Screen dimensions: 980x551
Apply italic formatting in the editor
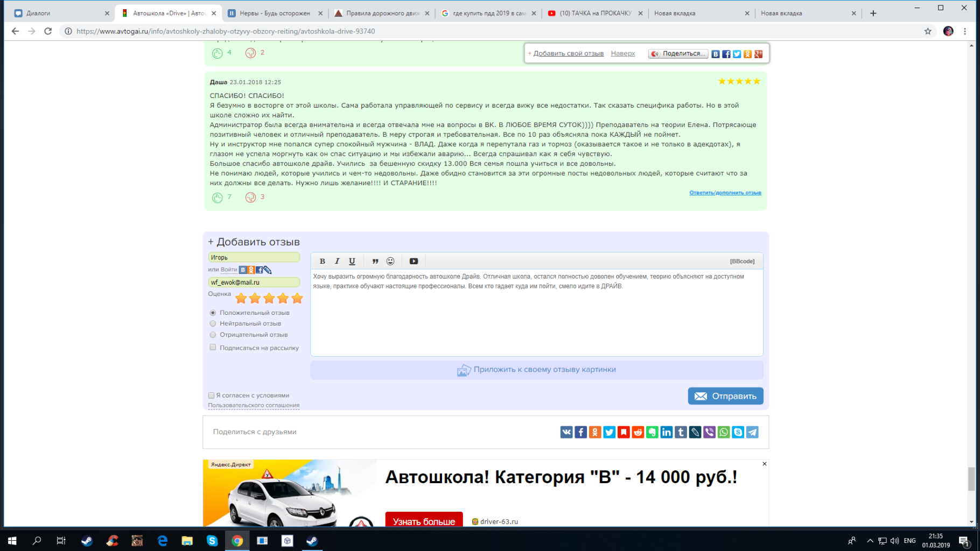point(337,261)
